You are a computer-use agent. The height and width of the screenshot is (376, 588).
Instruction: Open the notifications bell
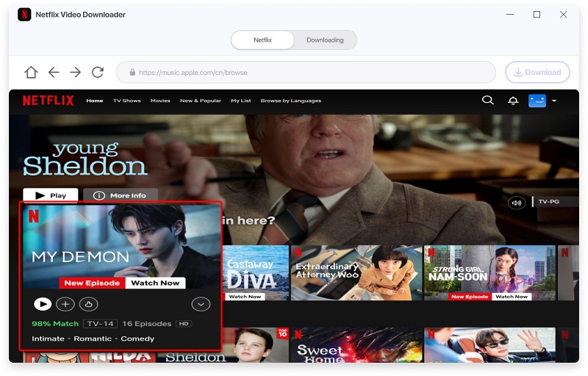[513, 101]
